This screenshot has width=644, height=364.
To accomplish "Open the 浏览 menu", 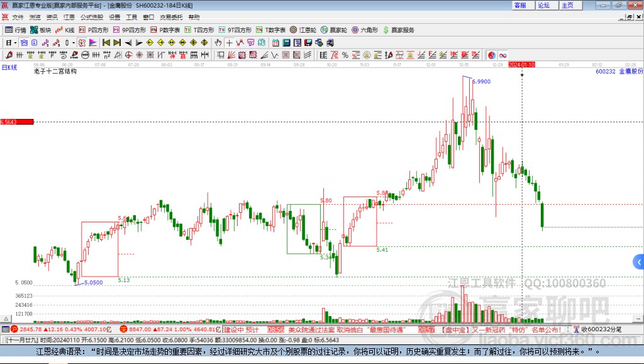I will (35, 17).
